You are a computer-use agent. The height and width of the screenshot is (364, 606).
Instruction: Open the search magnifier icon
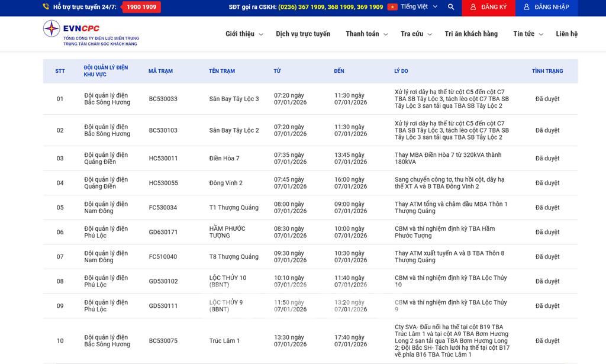tap(451, 7)
